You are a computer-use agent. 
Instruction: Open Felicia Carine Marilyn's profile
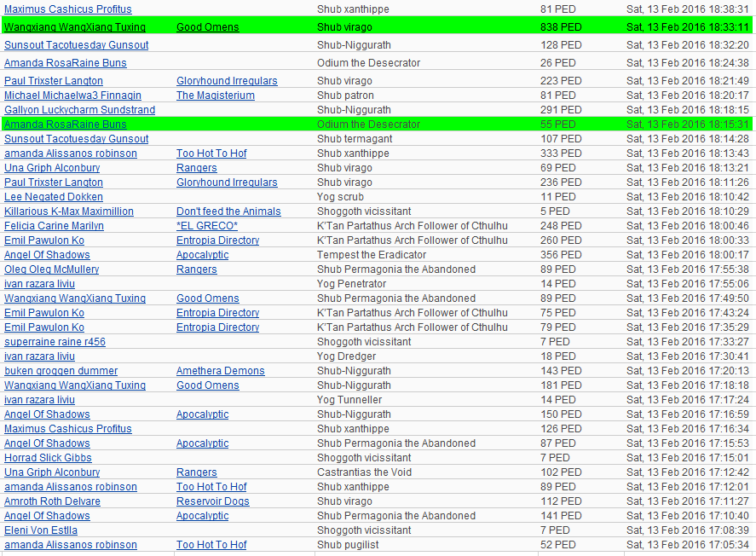point(54,226)
